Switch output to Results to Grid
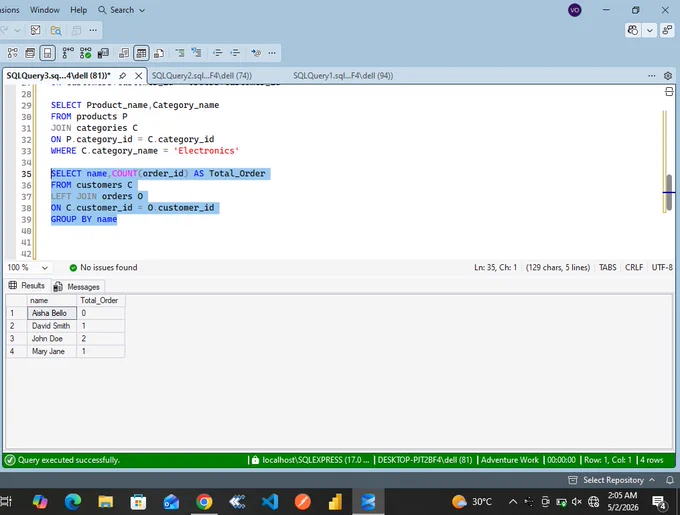Viewport: 680px width, 515px height. pyautogui.click(x=141, y=53)
